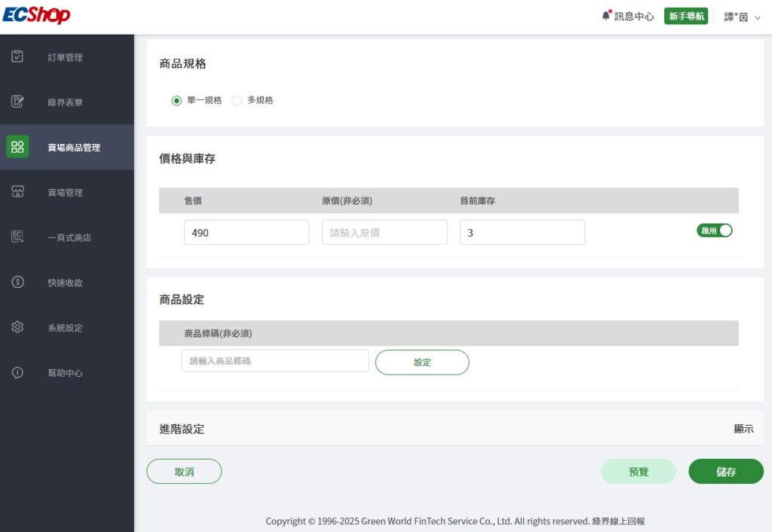Click the 系統設定 gear icon

[x=18, y=328]
